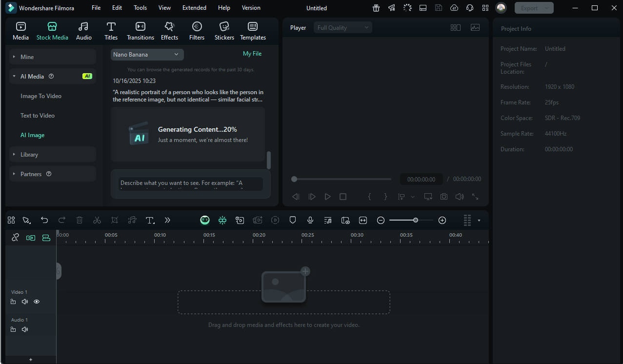This screenshot has height=364, width=623.
Task: Click the Play button in player
Action: click(x=328, y=197)
